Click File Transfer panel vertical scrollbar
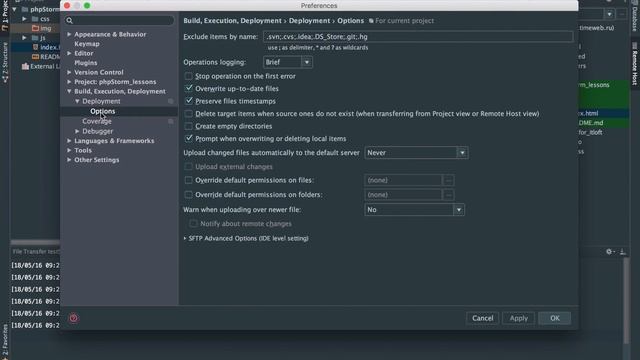This screenshot has width=640, height=360. click(x=627, y=300)
